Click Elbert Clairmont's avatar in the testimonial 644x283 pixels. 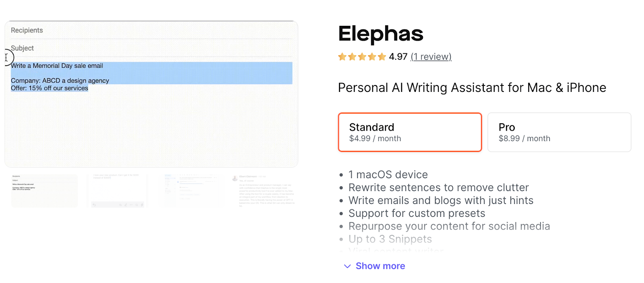pos(235,178)
